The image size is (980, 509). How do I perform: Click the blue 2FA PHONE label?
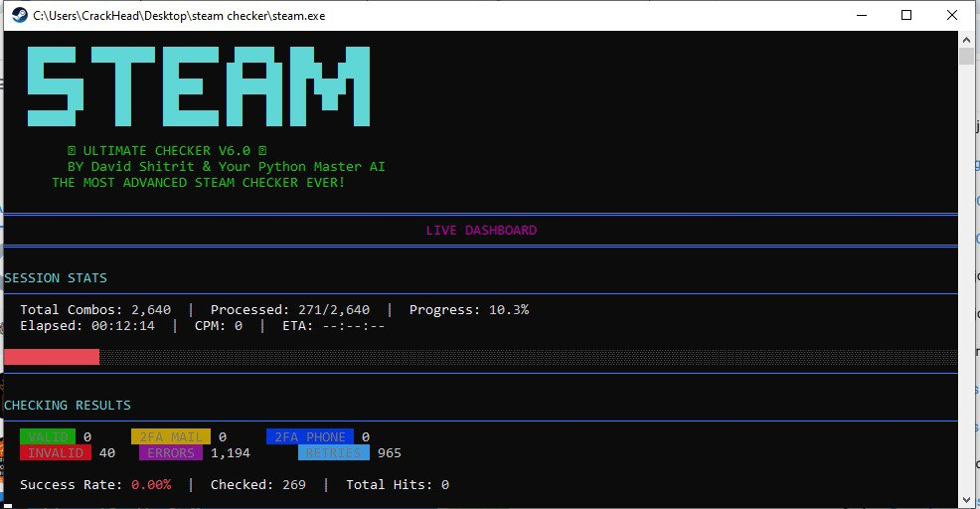coord(310,436)
